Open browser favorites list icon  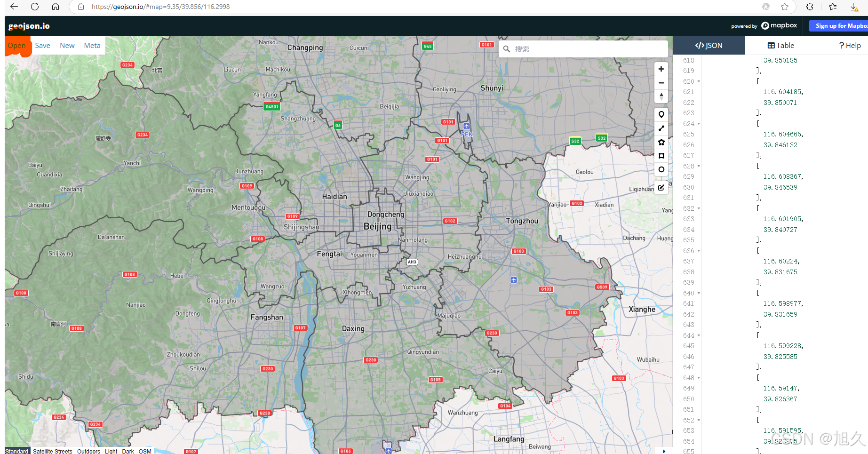point(833,7)
